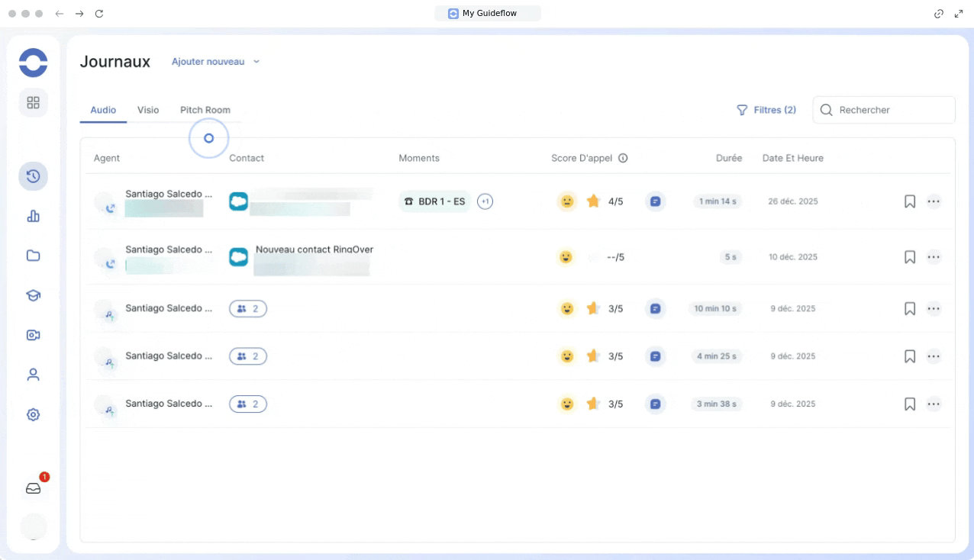Viewport: 974px width, 560px height.
Task: Click the BDR 1 - ES moment tag
Action: tap(434, 201)
